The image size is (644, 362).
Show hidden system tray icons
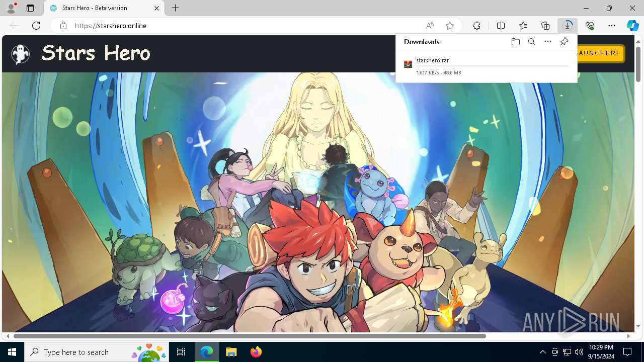click(542, 352)
